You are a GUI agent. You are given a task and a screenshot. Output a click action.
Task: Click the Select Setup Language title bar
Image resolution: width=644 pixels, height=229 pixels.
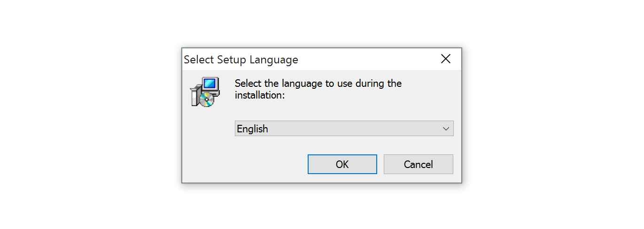[366, 60]
